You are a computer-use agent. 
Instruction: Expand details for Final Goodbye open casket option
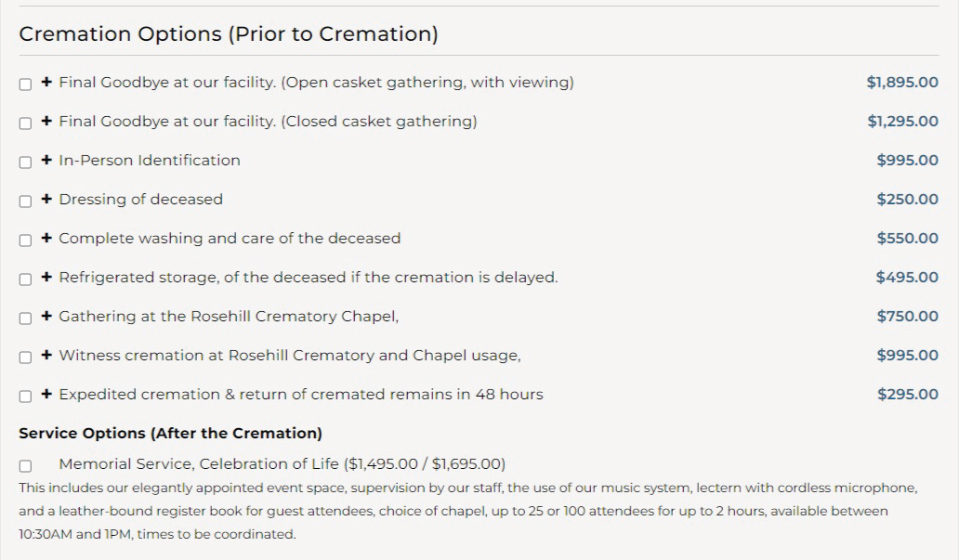(x=46, y=82)
